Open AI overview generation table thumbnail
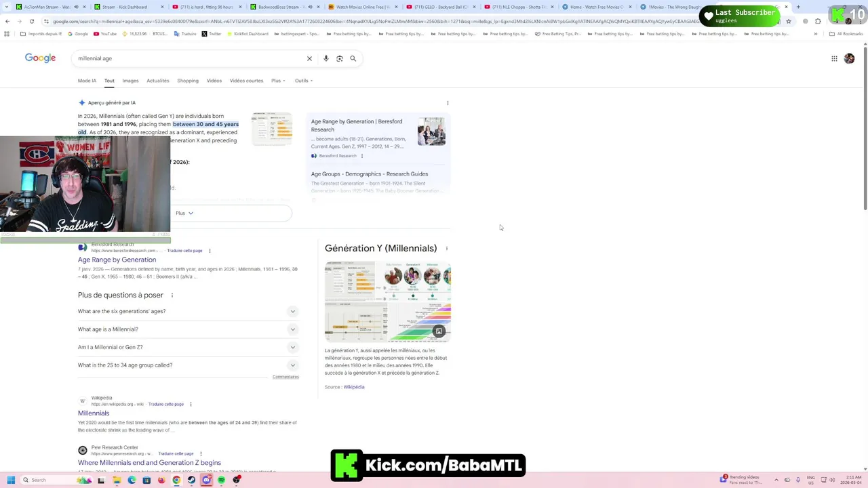Image resolution: width=868 pixels, height=488 pixels. pyautogui.click(x=272, y=129)
